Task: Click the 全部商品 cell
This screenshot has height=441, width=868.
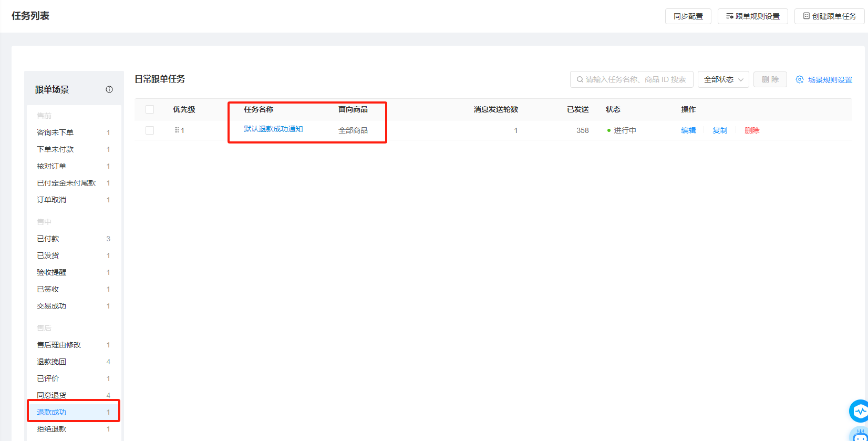Action: (x=353, y=130)
